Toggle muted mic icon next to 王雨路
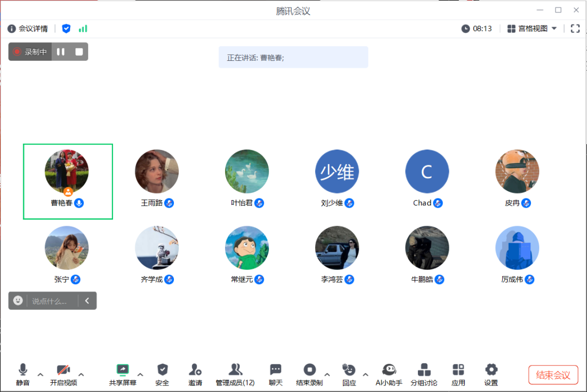Image resolution: width=587 pixels, height=392 pixels. click(169, 203)
